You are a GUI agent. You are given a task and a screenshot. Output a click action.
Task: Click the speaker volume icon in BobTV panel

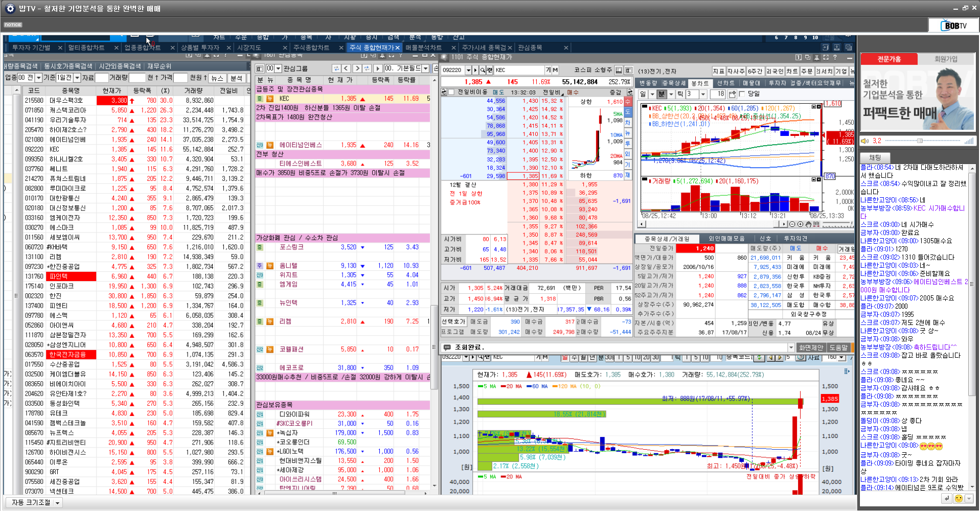[x=865, y=141]
